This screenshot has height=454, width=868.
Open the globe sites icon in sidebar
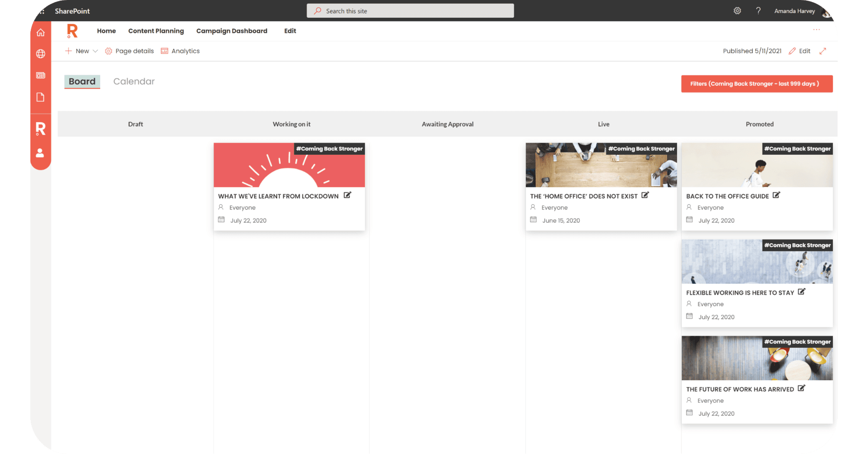(x=40, y=54)
